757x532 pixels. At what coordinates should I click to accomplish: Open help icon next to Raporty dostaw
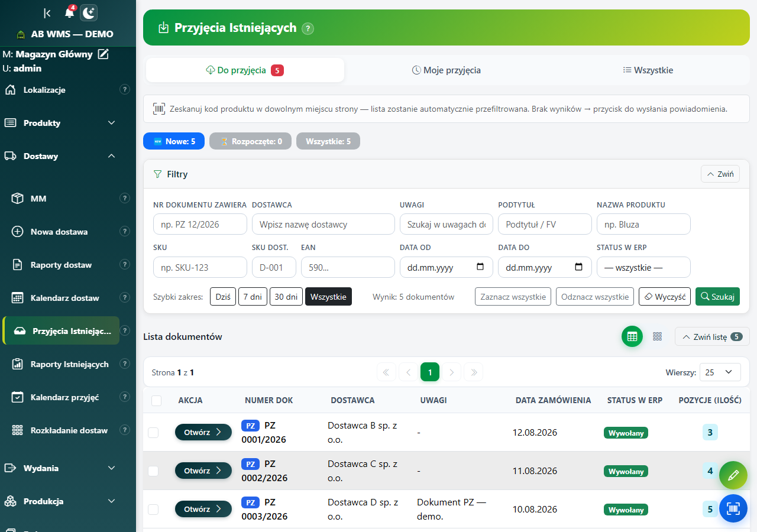(125, 265)
